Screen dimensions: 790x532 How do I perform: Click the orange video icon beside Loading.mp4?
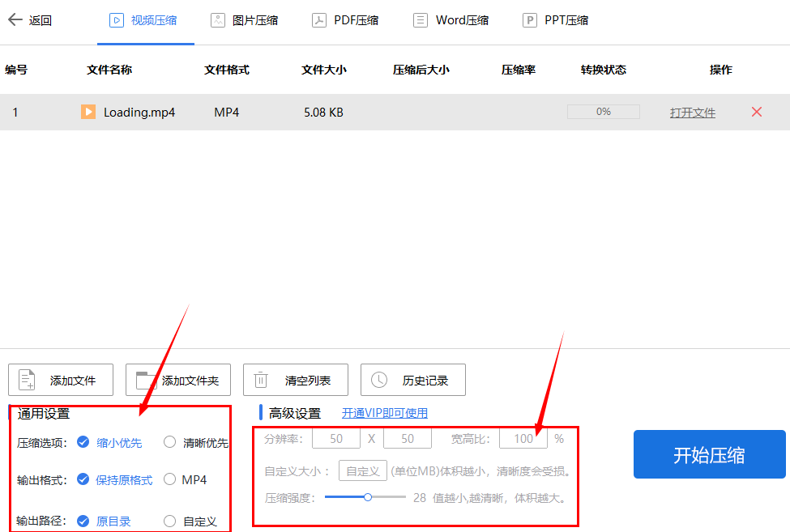click(x=88, y=112)
